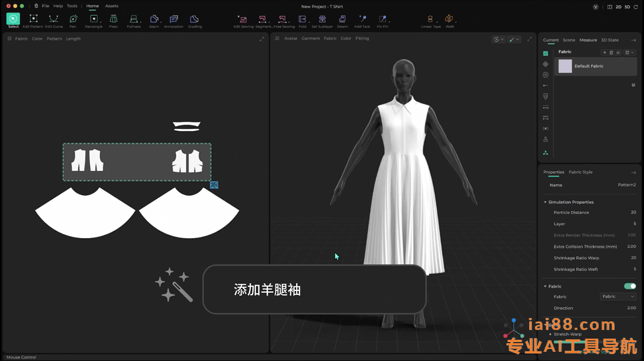This screenshot has width=644, height=361.
Task: Open the Linear Tape tool
Action: pyautogui.click(x=430, y=20)
